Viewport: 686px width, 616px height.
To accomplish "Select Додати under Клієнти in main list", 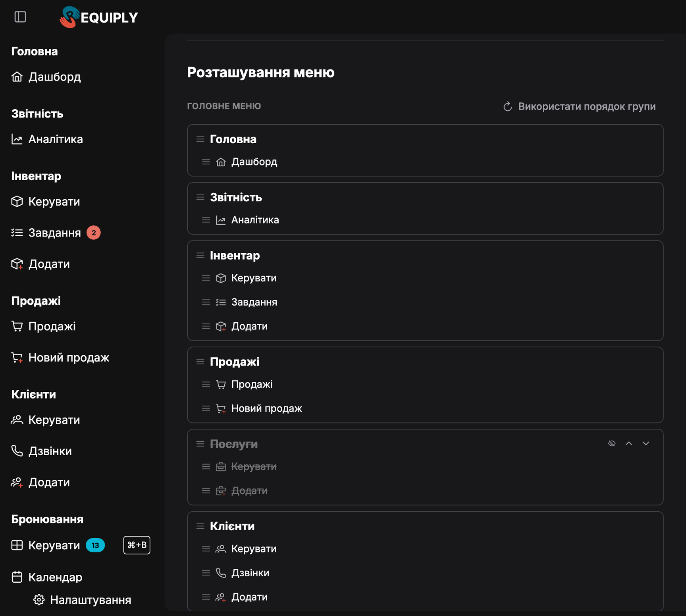I will 249,597.
